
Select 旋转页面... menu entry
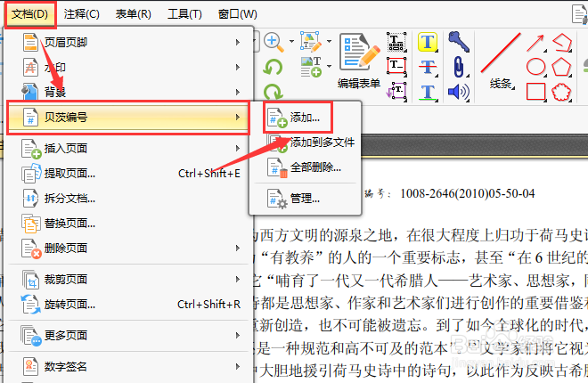click(x=127, y=305)
